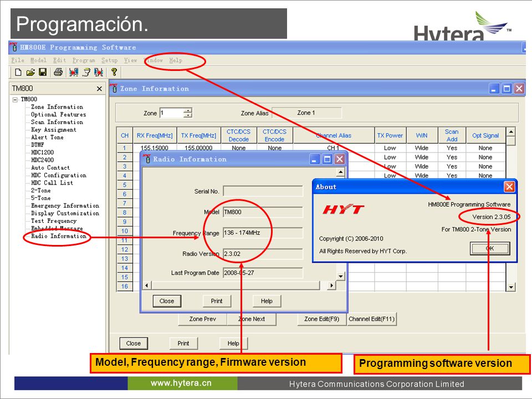Select Emergency Information in the tree
The width and height of the screenshot is (532, 399).
[65, 206]
